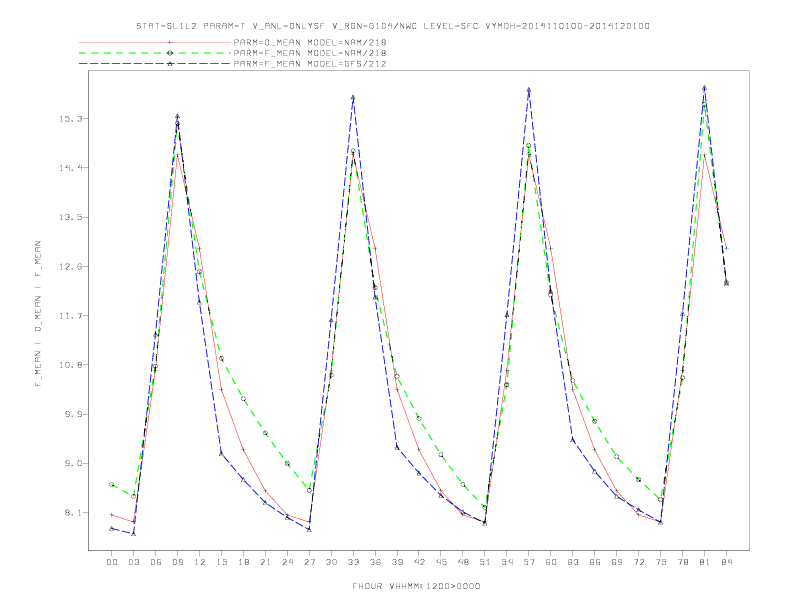
Task: Select legend entry PARM=F_MEAN MODEL=GFS/212
Action: tap(310, 64)
